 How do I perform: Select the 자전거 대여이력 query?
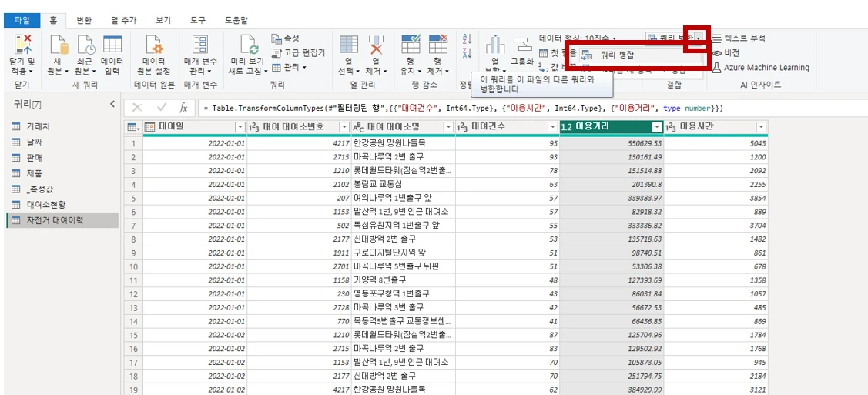point(61,220)
